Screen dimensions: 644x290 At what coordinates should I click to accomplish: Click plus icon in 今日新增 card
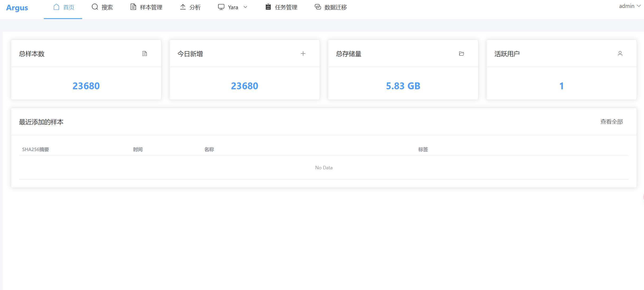(303, 54)
